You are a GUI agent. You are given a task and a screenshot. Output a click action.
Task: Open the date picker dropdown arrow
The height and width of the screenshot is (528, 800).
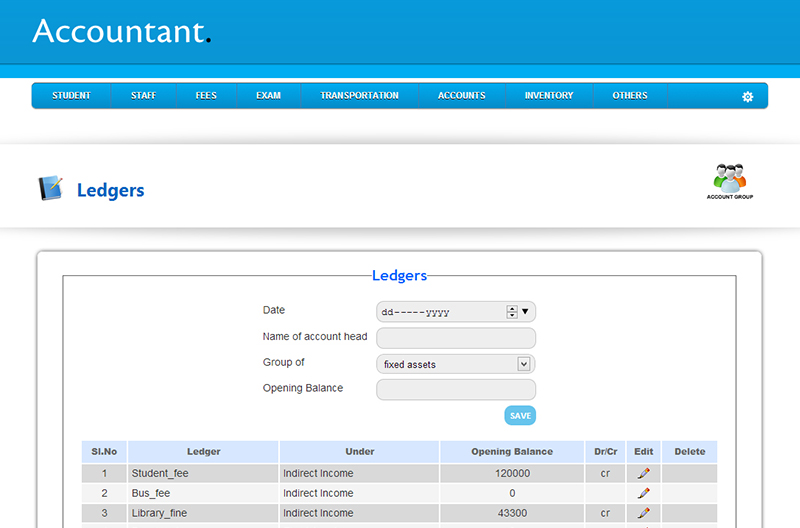[526, 311]
